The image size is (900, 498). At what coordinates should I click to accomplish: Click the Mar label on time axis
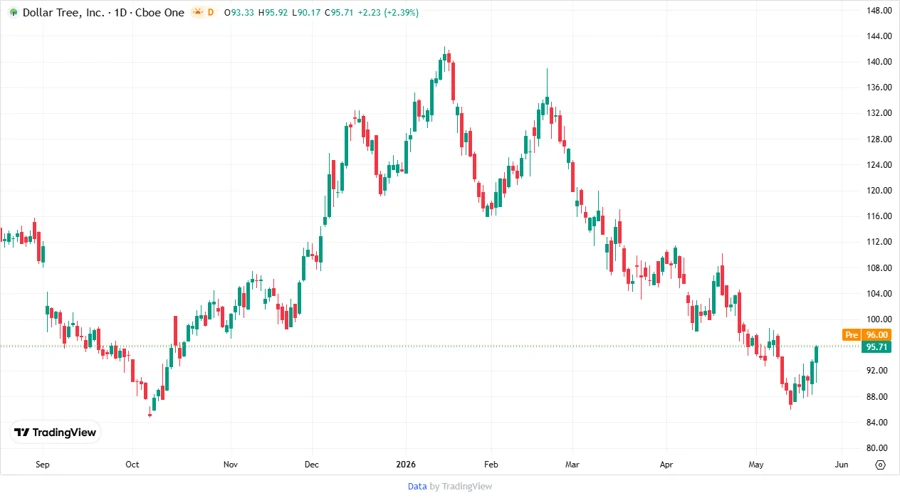pos(572,464)
